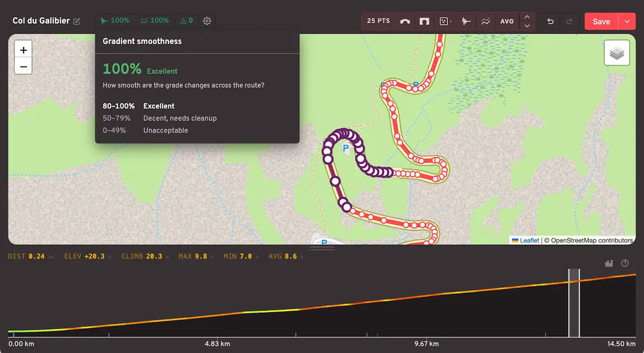Click the 0.00 km axis label
644x353 pixels.
coord(22,344)
